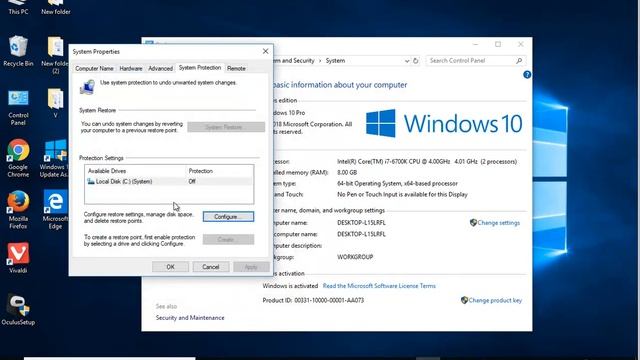Click the system protection computer icon
The width and height of the screenshot is (640, 360).
(x=87, y=87)
